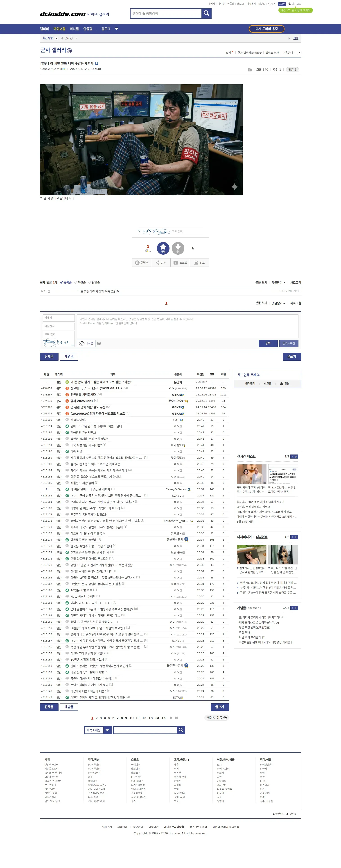Click the gallery search input in the header
Screen dimensions: 341x868
pyautogui.click(x=166, y=14)
